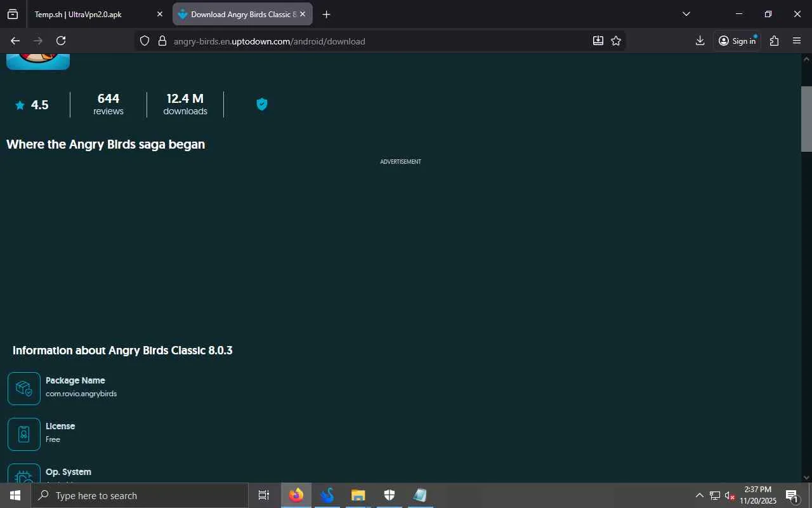Click the 4.5 star rating

click(32, 105)
